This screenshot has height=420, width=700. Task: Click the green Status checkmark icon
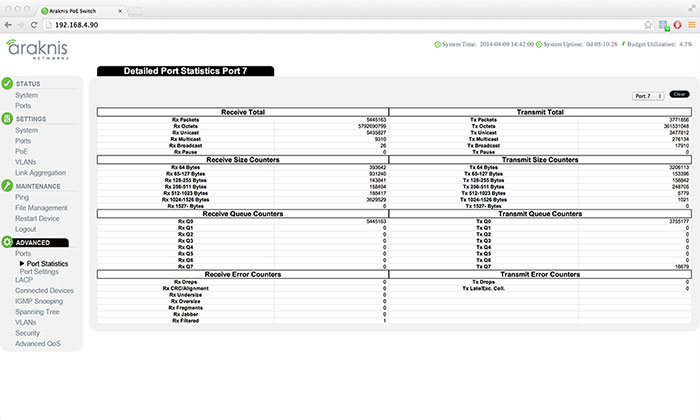click(x=7, y=83)
